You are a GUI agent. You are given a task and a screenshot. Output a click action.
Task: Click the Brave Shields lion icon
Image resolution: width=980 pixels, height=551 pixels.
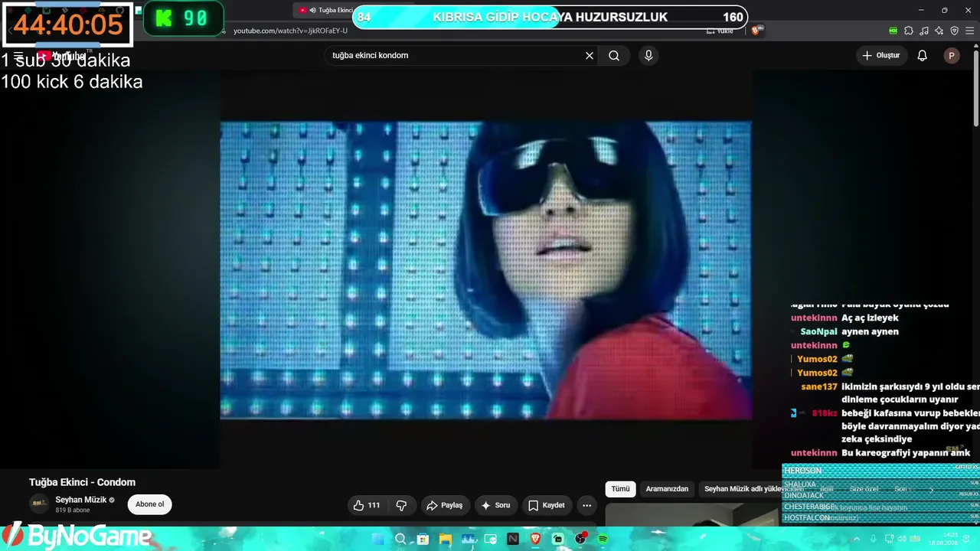(756, 31)
